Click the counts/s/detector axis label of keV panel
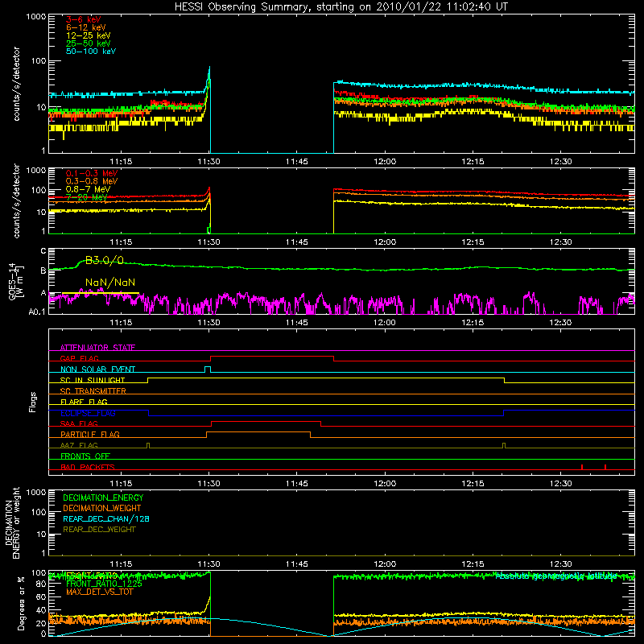644x644 pixels. click(x=16, y=84)
